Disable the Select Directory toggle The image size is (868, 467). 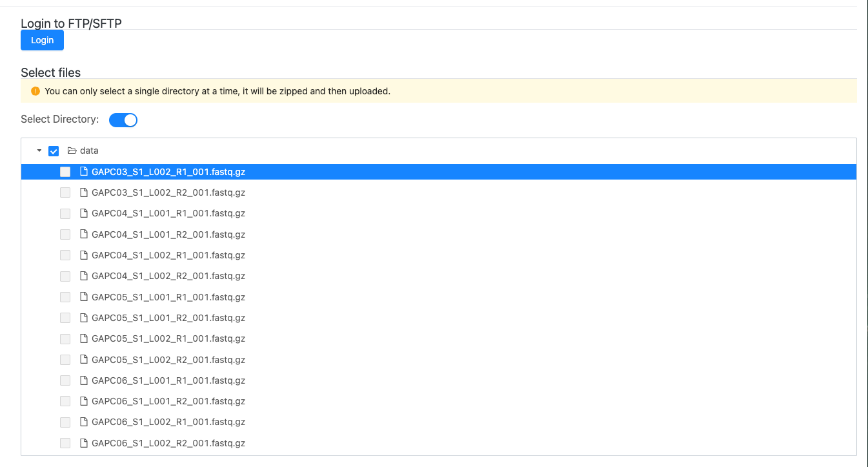click(123, 120)
